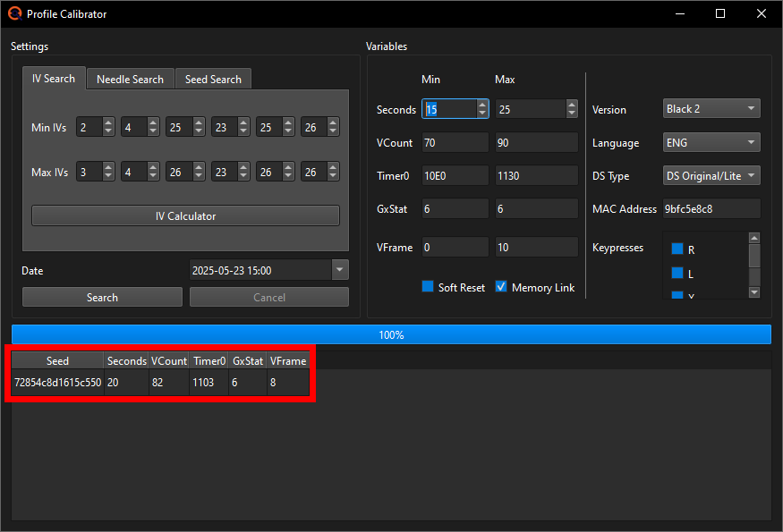Click the GxStat Min field
Screen dimensions: 783x532
click(455, 208)
